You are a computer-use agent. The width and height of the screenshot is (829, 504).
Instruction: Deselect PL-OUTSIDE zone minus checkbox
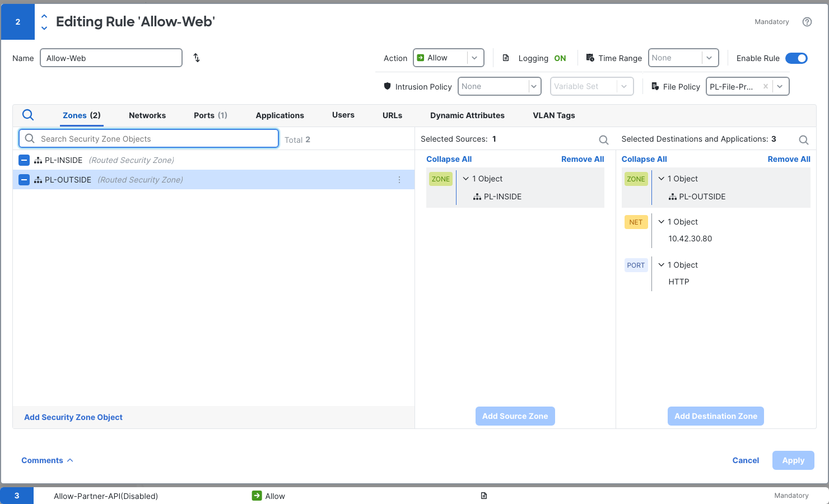click(24, 180)
